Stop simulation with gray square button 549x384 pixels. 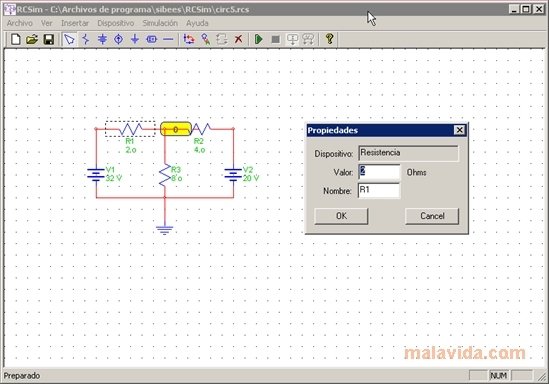276,39
